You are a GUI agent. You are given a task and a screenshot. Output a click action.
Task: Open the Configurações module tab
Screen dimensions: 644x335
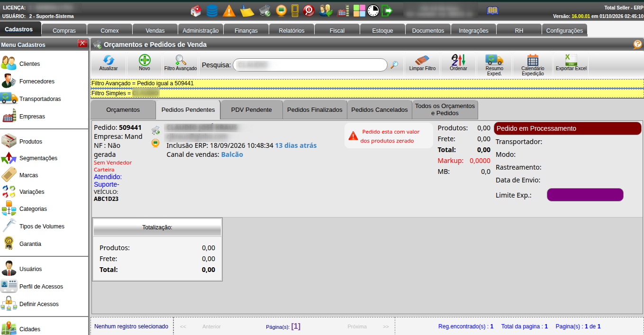coord(564,30)
